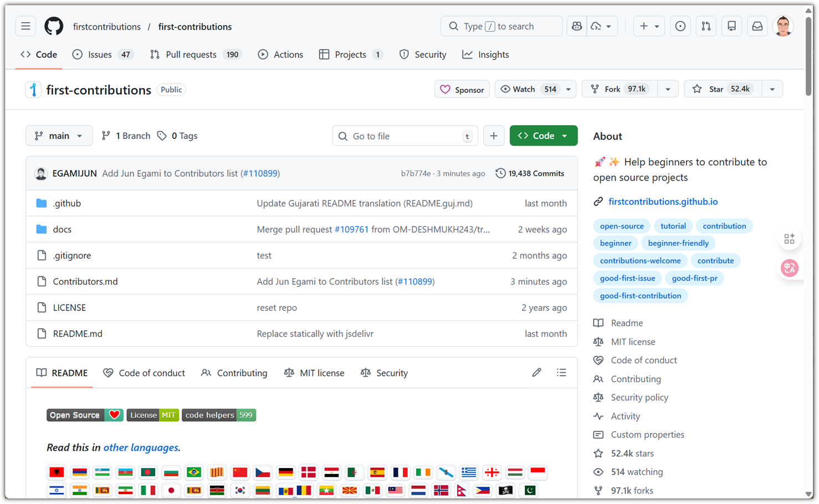Click the beginner-friendly topic tag
This screenshot has width=819, height=504.
click(678, 243)
